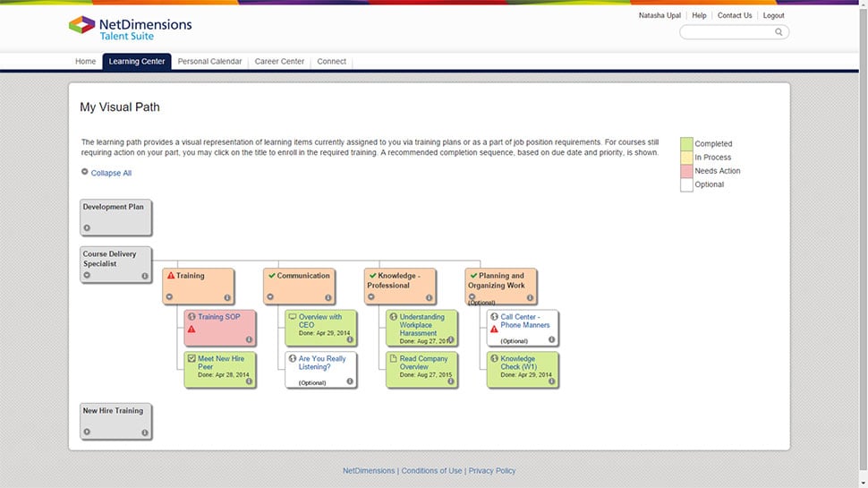Click the Help link in header

[699, 15]
